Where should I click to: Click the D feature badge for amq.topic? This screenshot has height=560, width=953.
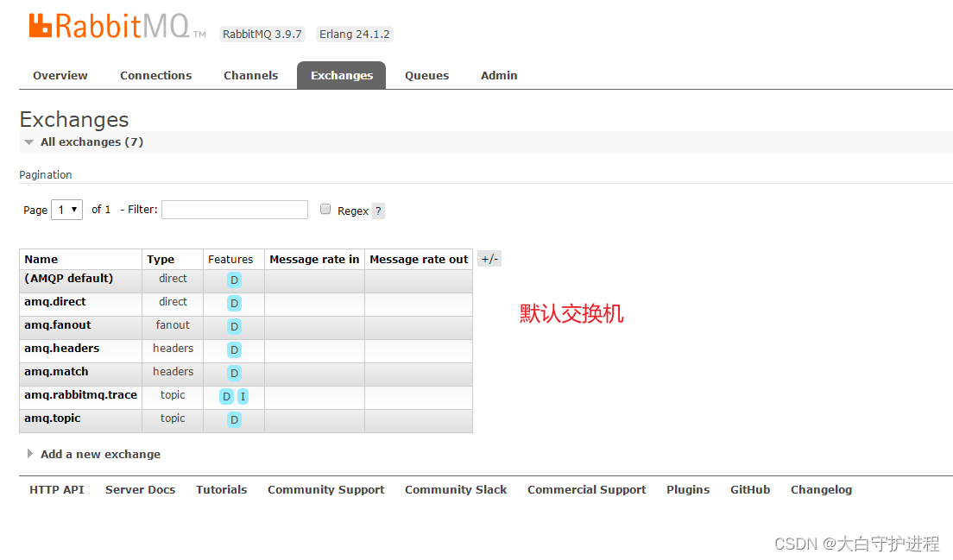point(234,419)
